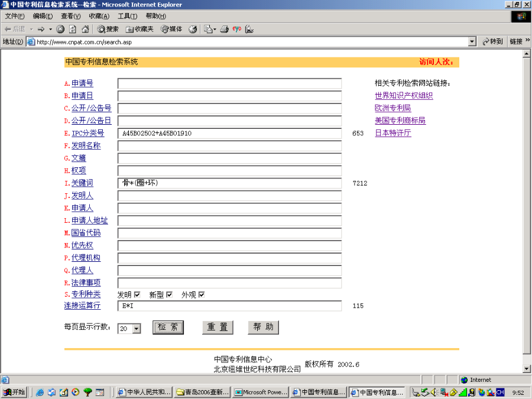Toggle the 外观 patent type checkbox
Viewport: 532px width, 399px height.
[x=202, y=294]
